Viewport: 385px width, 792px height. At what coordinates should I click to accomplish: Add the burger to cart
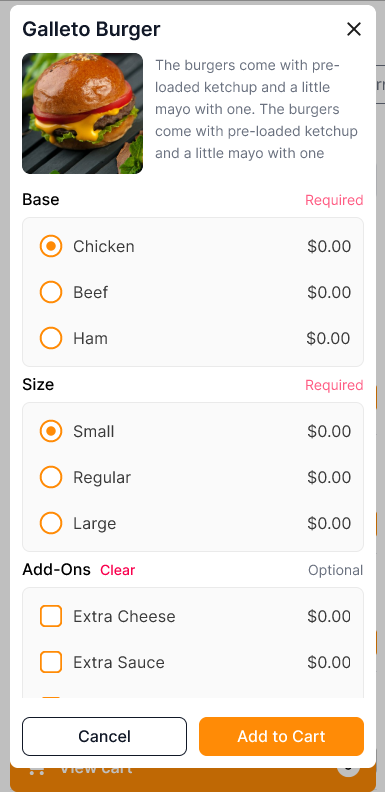click(281, 736)
